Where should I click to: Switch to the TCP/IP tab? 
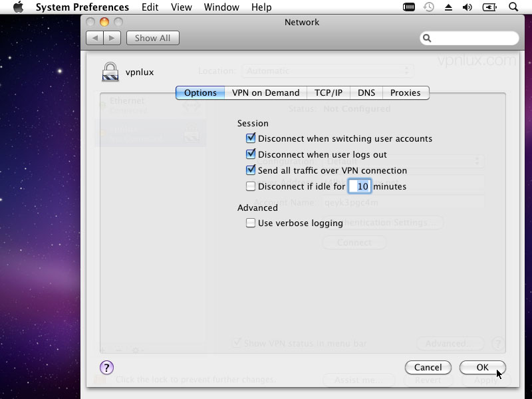(x=328, y=92)
